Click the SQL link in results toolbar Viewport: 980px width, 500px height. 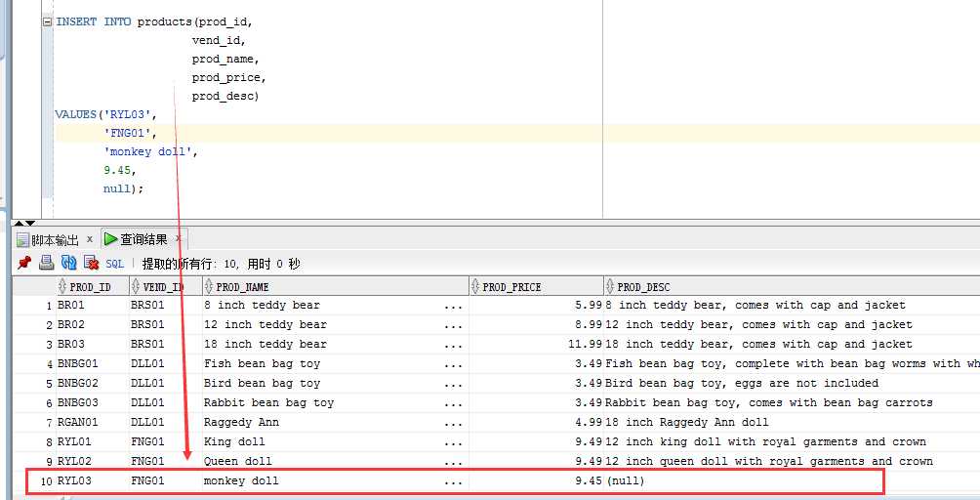pos(114,264)
